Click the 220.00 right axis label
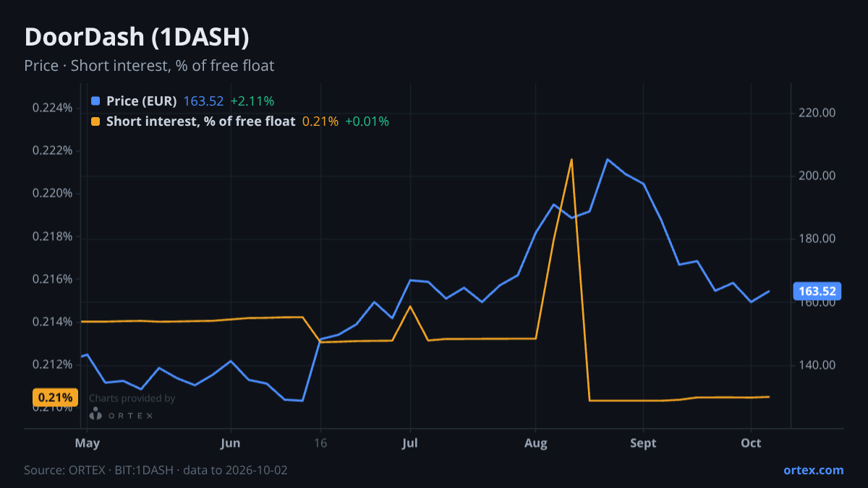868x488 pixels. pyautogui.click(x=818, y=113)
